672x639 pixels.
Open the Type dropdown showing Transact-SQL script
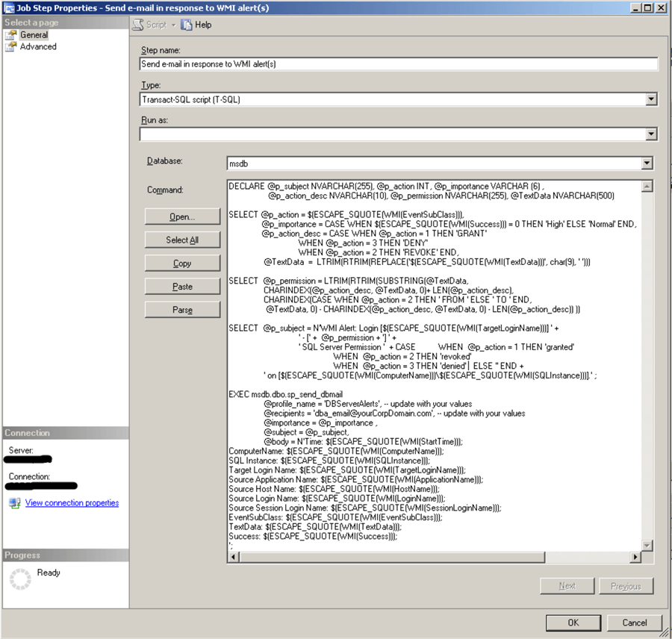pyautogui.click(x=651, y=100)
